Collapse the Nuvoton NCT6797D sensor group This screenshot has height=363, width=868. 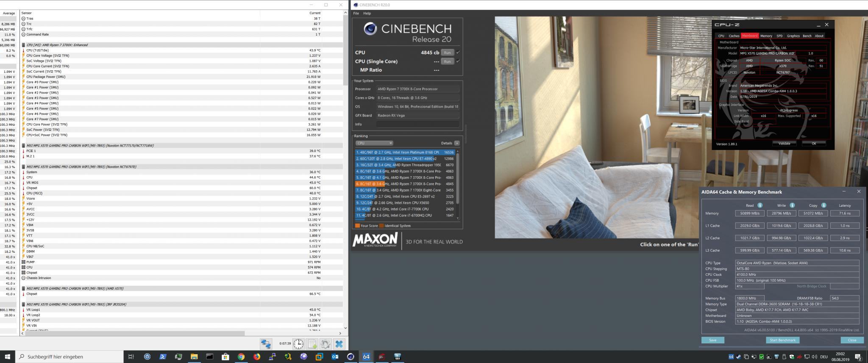pyautogui.click(x=23, y=167)
